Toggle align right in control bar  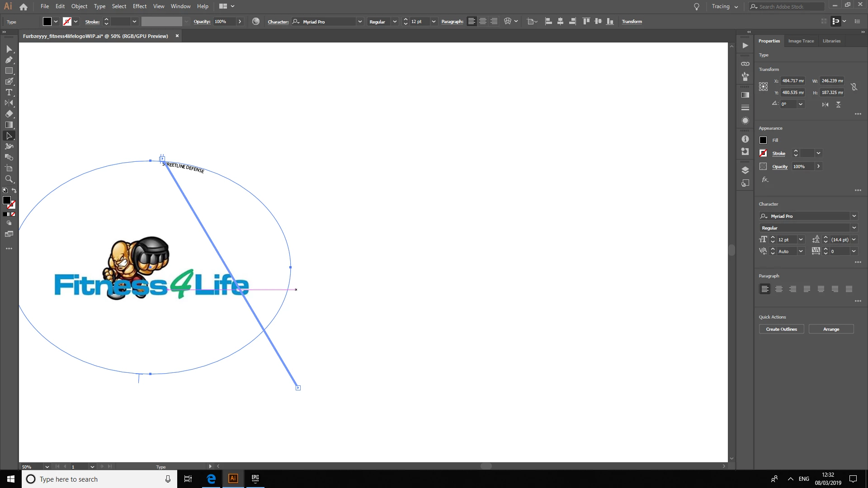click(494, 21)
